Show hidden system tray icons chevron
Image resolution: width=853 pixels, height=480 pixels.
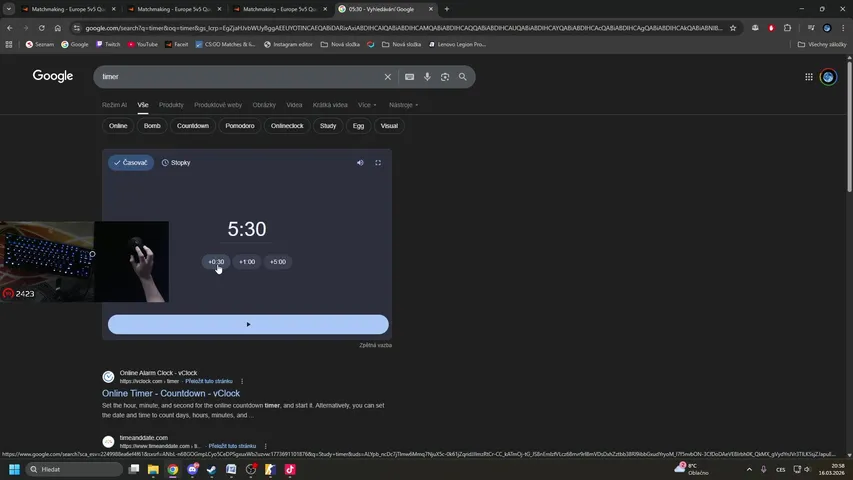pos(749,469)
